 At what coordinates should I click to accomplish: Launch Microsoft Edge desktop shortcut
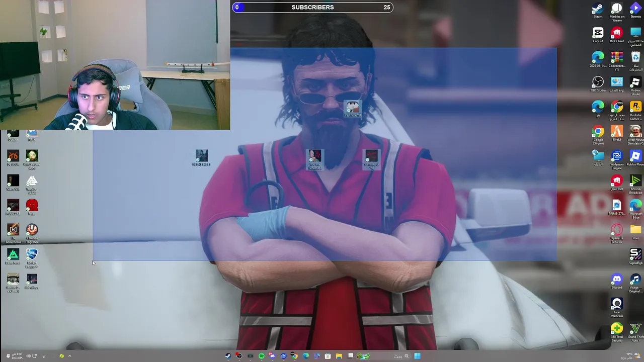(x=635, y=209)
